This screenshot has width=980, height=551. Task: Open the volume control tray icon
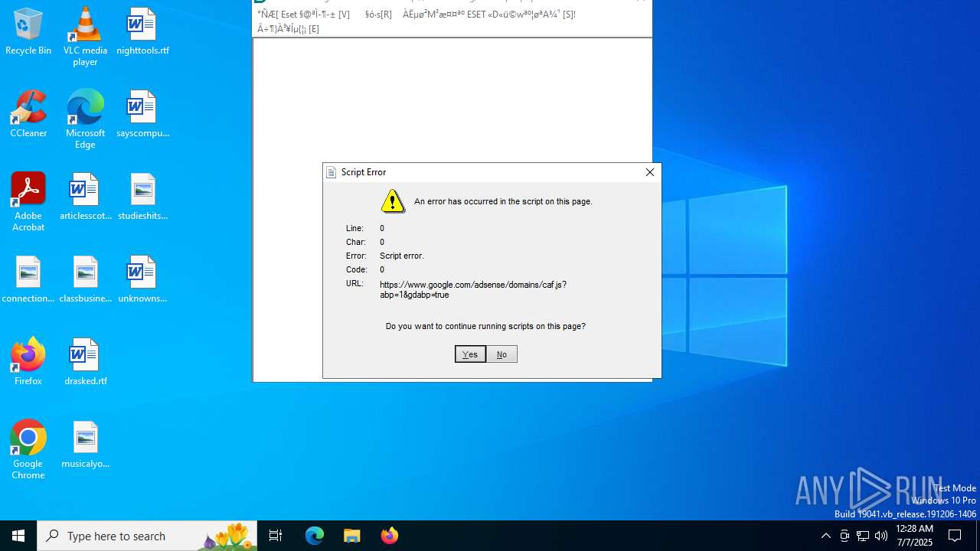click(881, 536)
